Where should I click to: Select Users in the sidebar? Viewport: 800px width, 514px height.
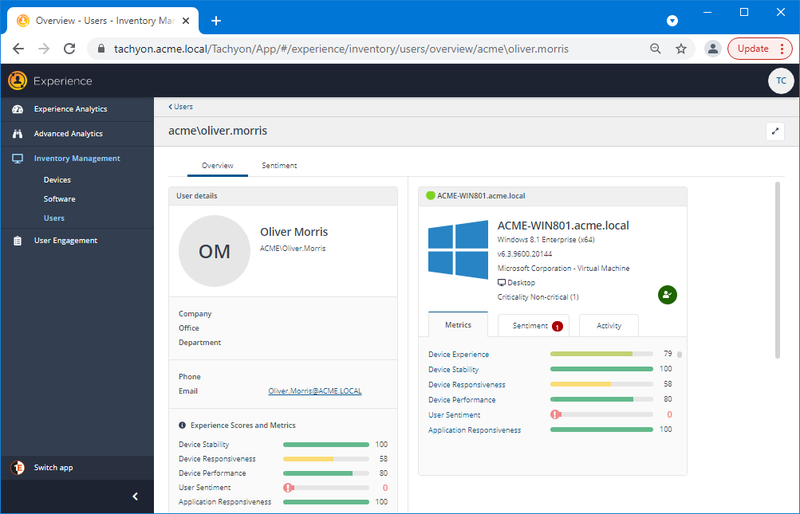[54, 218]
